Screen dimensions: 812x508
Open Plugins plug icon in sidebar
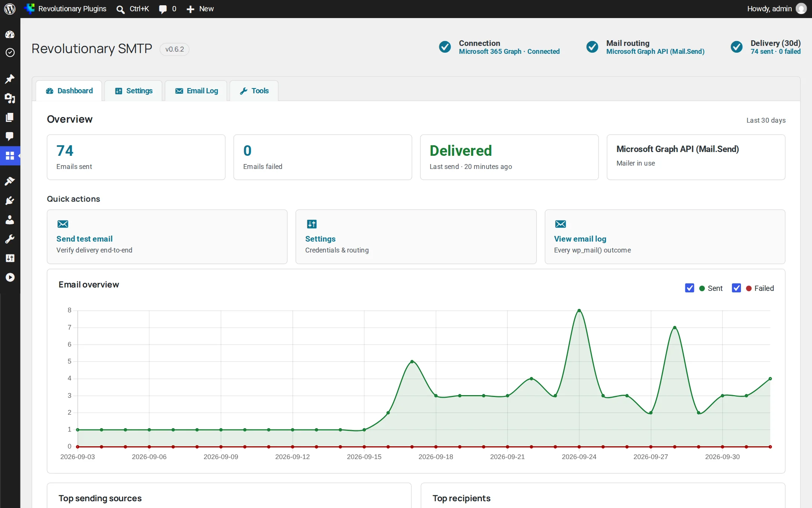click(10, 201)
